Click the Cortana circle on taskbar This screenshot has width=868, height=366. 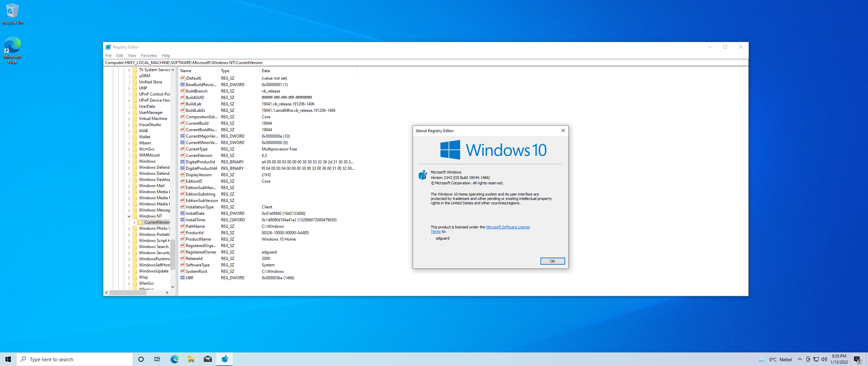pos(141,359)
